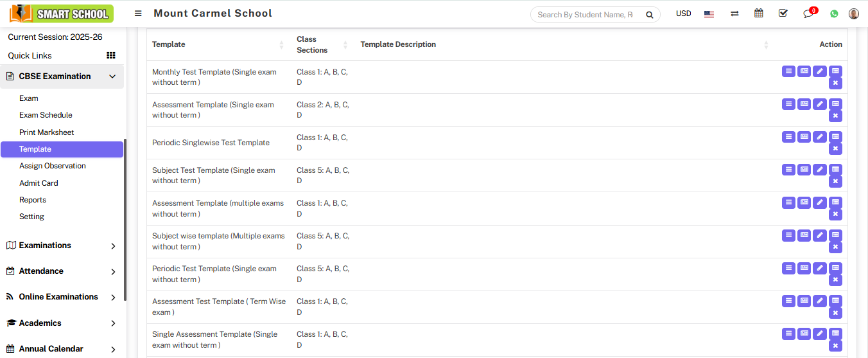Screen dimensions: 868x358
Task: Open the calendar icon in top bar
Action: click(x=759, y=13)
